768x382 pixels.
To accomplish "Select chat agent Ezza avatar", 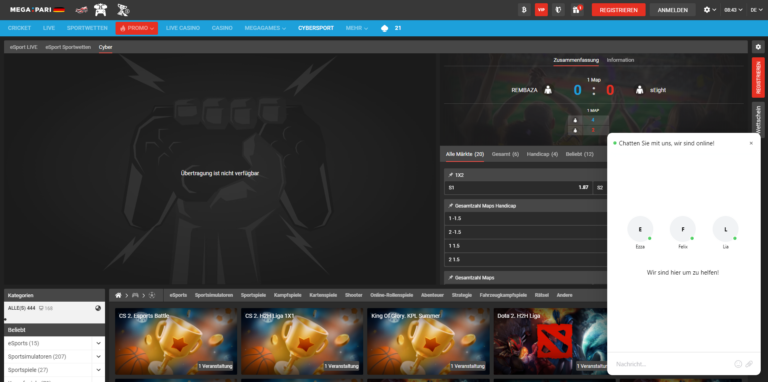I will [x=640, y=229].
